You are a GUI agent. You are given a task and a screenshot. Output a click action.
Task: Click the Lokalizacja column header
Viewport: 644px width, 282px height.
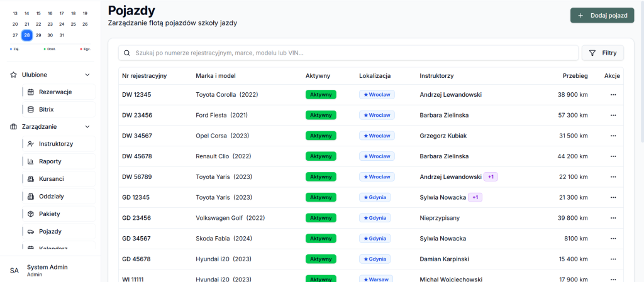pyautogui.click(x=375, y=76)
